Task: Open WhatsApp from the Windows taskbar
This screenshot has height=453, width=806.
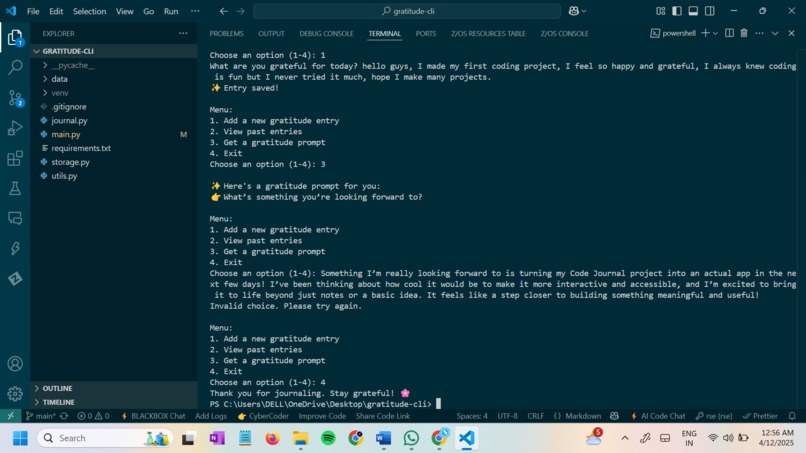Action: [411, 438]
